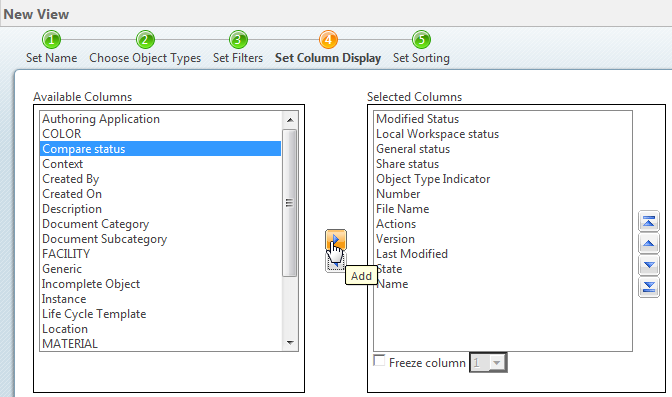Screen dimensions: 672x397
Task: Select Description in Available Columns
Action: coord(161,209)
